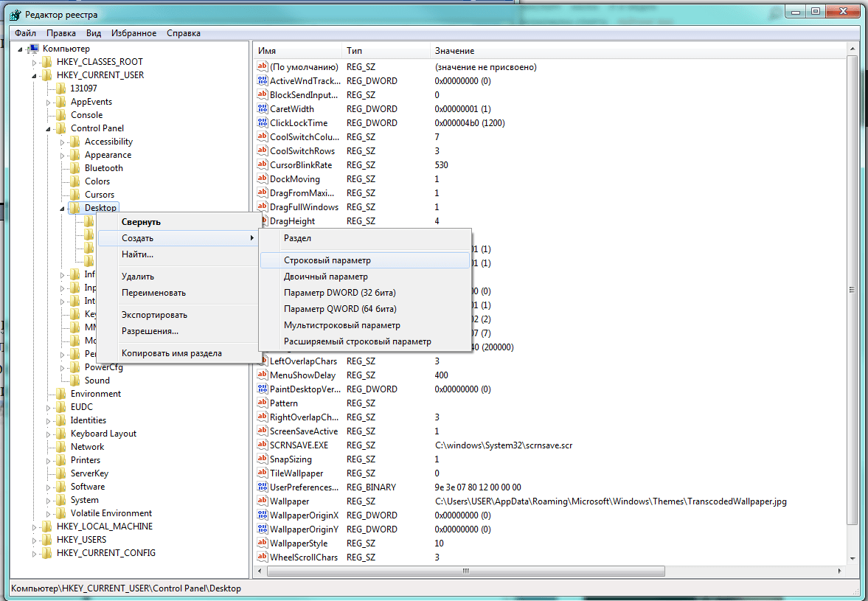Click the HKEY_LOCAL_MACHINE folder icon
The image size is (868, 601).
coord(47,527)
